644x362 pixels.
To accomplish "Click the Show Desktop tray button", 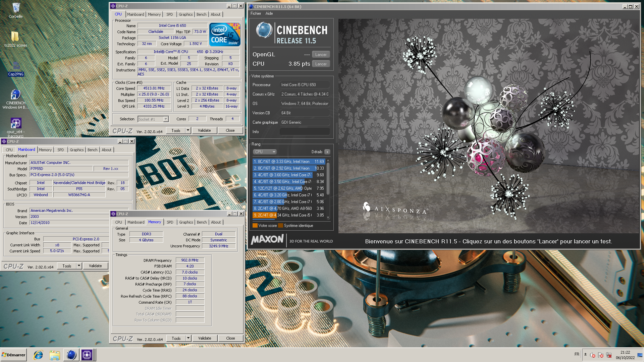I will pos(640,355).
